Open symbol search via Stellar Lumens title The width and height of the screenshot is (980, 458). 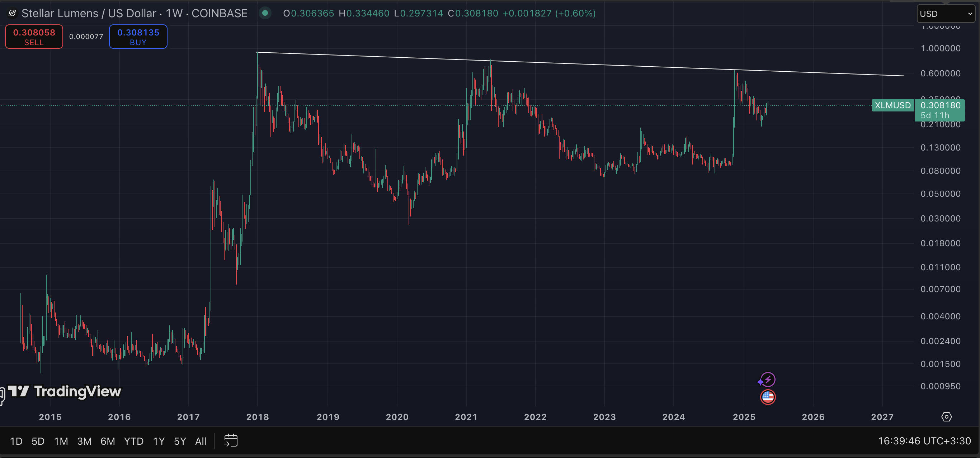pos(134,13)
